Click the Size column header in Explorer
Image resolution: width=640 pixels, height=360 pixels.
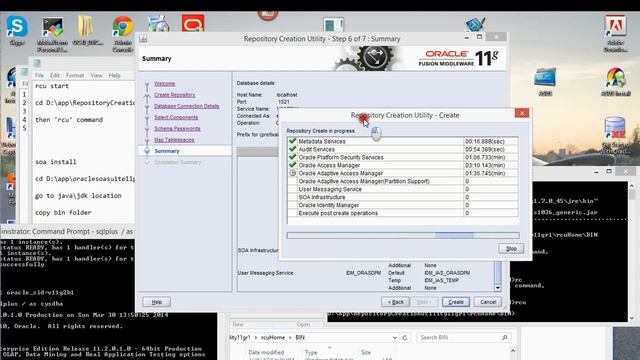coord(366,352)
